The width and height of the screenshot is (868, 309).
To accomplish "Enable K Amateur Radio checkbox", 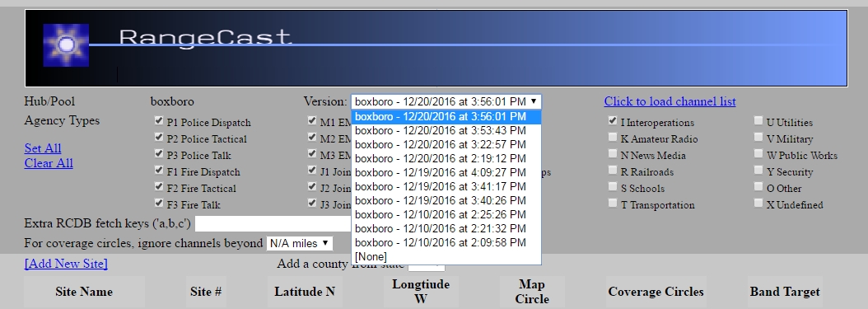I will (612, 137).
